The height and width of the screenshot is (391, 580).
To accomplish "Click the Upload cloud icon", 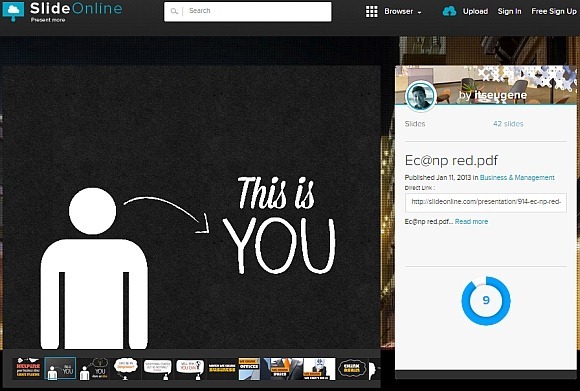I will pyautogui.click(x=449, y=11).
